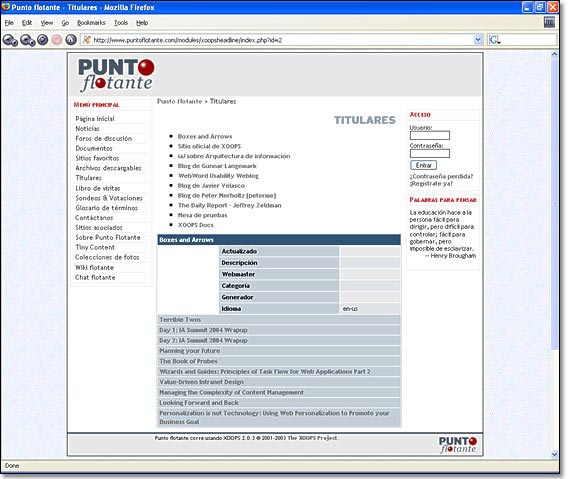Select WebWord Usability Weblog feed

click(x=218, y=176)
